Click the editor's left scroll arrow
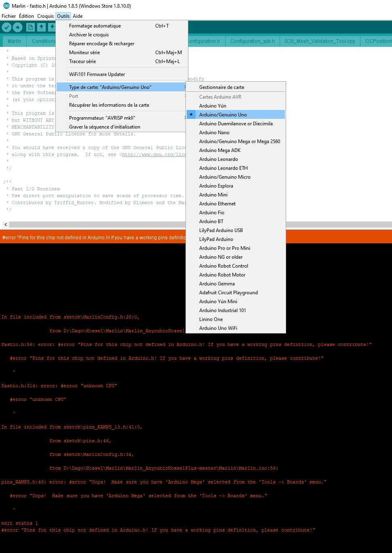This screenshot has width=392, height=553. pos(5,224)
